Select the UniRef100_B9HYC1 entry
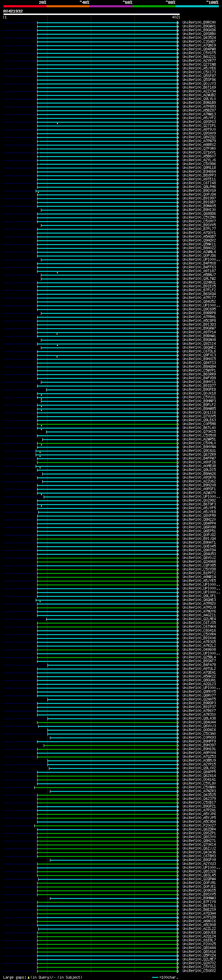Image resolution: width=222 pixels, height=980 pixels. pos(199,382)
